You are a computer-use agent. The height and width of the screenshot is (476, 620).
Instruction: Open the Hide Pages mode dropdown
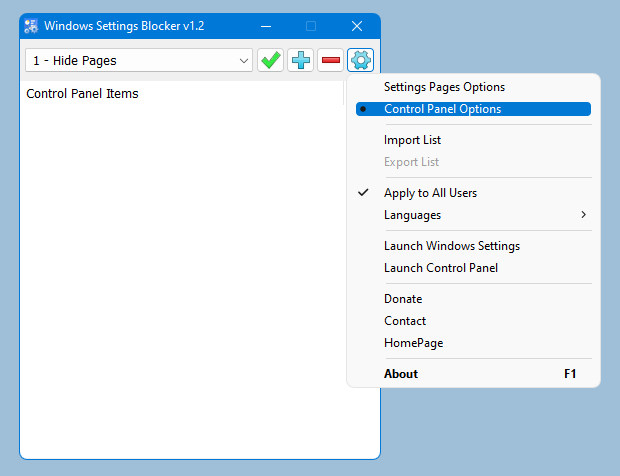point(139,61)
